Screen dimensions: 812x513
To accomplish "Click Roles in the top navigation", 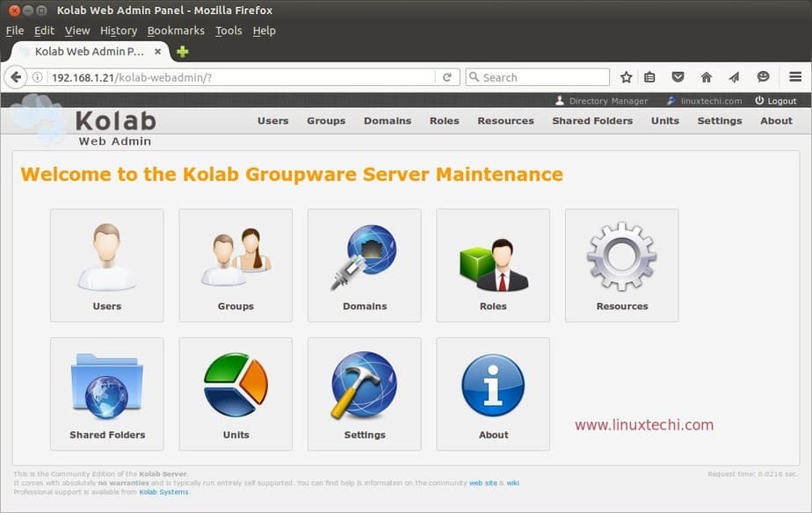I will [445, 120].
